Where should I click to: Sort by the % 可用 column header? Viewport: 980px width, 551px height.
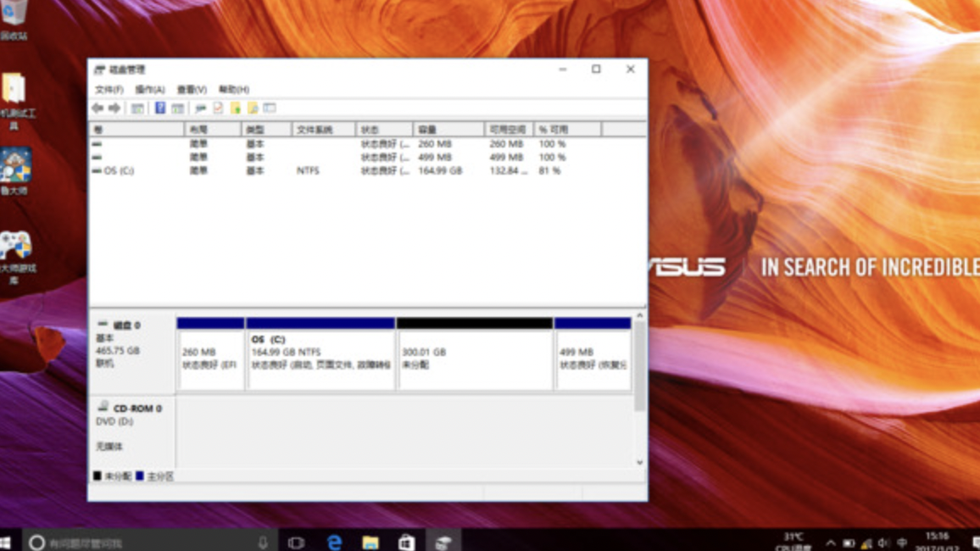567,130
